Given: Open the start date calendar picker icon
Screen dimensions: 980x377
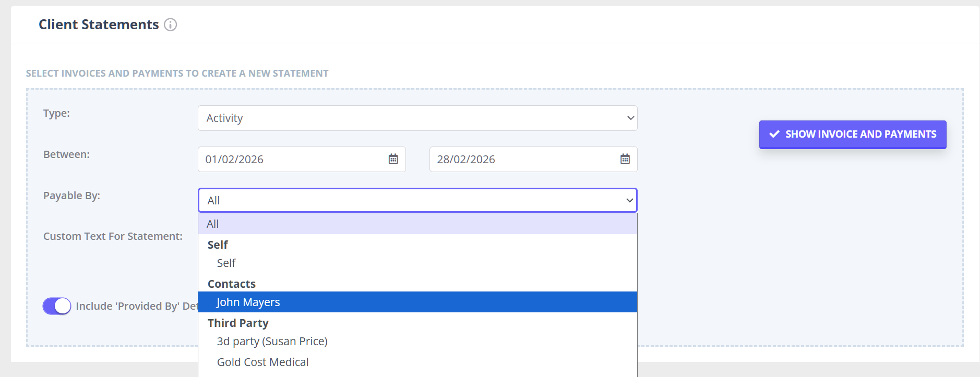Looking at the screenshot, I should coord(393,159).
